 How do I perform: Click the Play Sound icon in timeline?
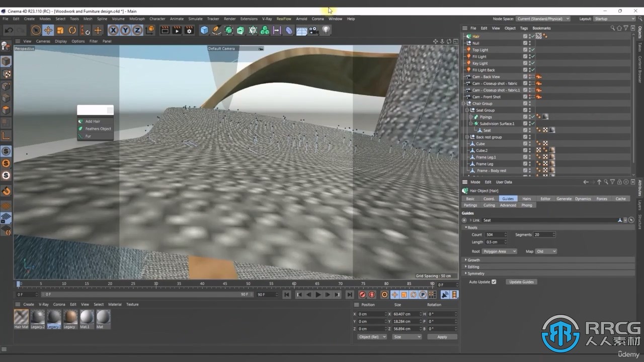445,295
